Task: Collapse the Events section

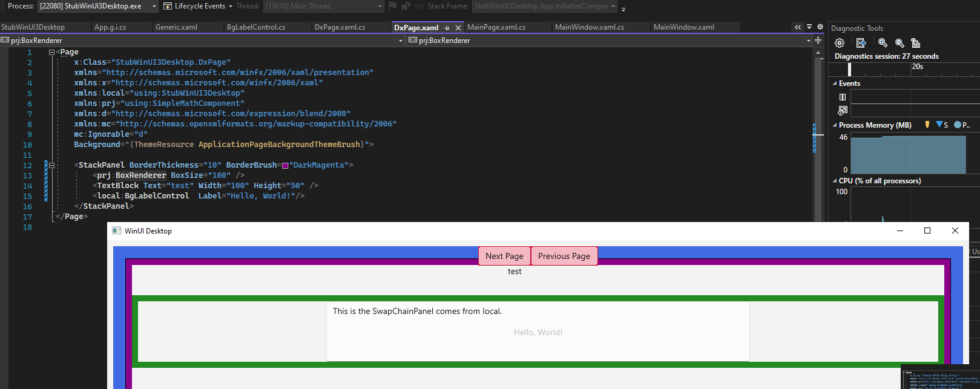Action: point(835,83)
